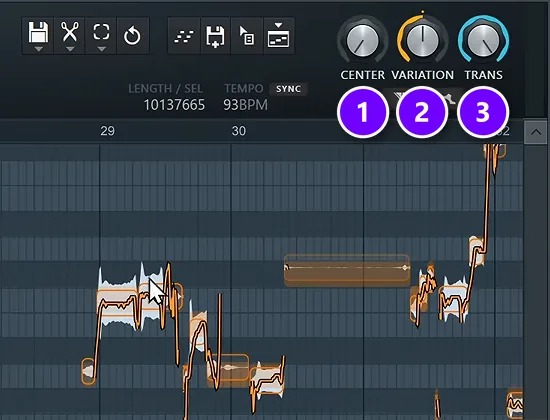Click the circular arrow Undo icon

pos(132,36)
